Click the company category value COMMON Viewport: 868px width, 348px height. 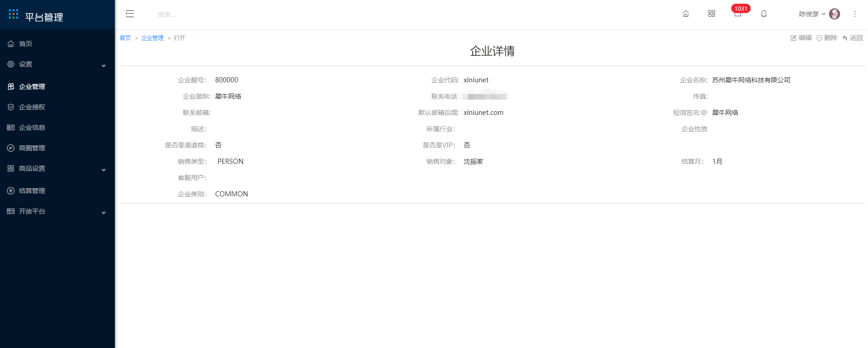231,194
